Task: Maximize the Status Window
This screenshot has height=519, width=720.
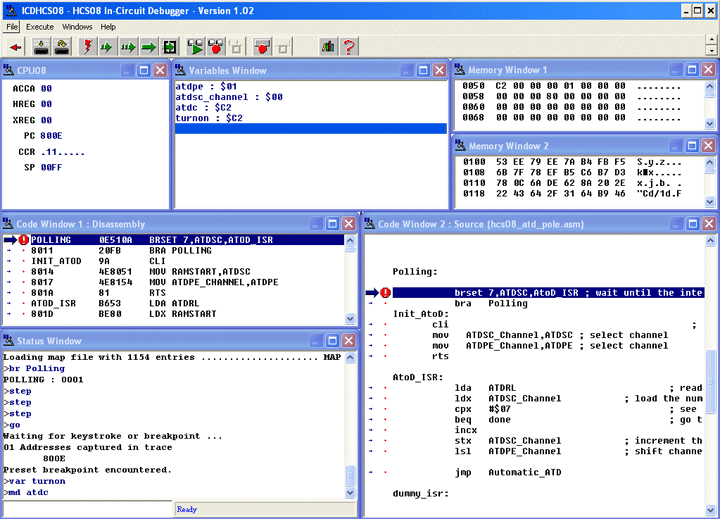Action: click(x=332, y=340)
